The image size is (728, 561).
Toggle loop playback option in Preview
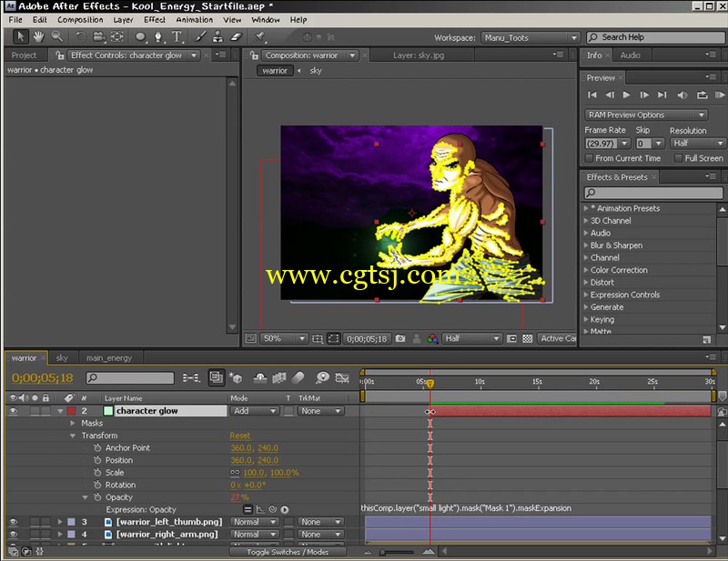tap(702, 95)
